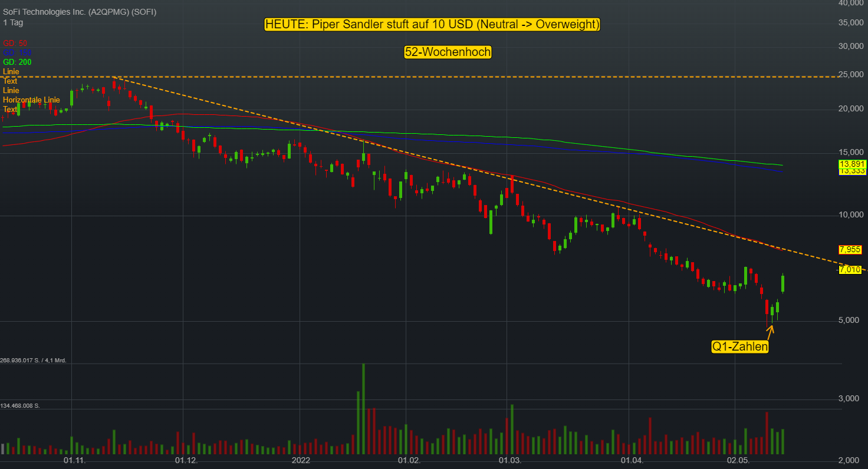
Task: Click the 01.12. date on time axis
Action: click(188, 460)
